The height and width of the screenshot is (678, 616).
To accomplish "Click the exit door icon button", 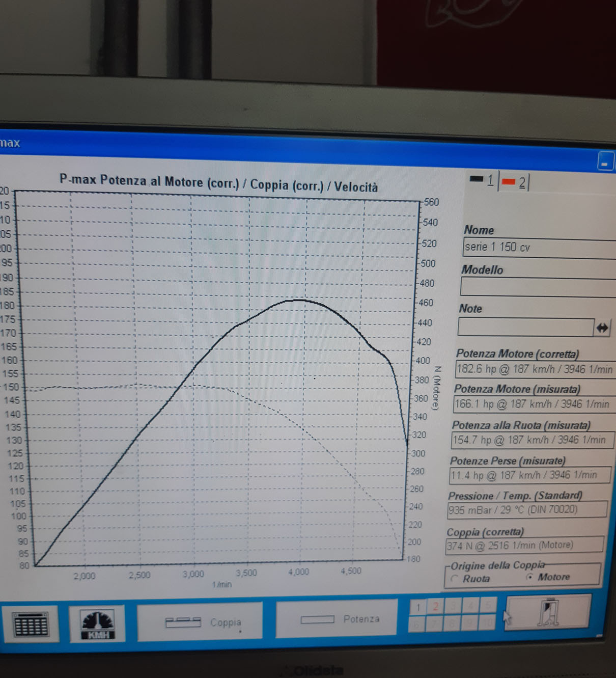I will (x=548, y=613).
